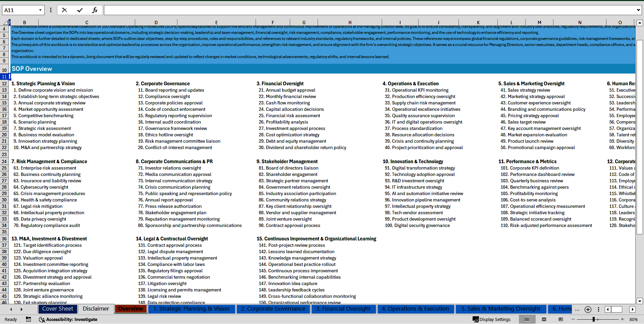Click the Cancel X icon in formula bar
The height and width of the screenshot is (324, 644).
pyautogui.click(x=64, y=10)
